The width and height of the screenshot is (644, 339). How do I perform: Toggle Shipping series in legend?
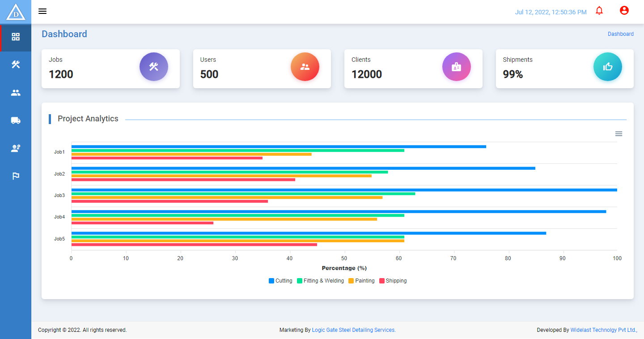tap(393, 281)
